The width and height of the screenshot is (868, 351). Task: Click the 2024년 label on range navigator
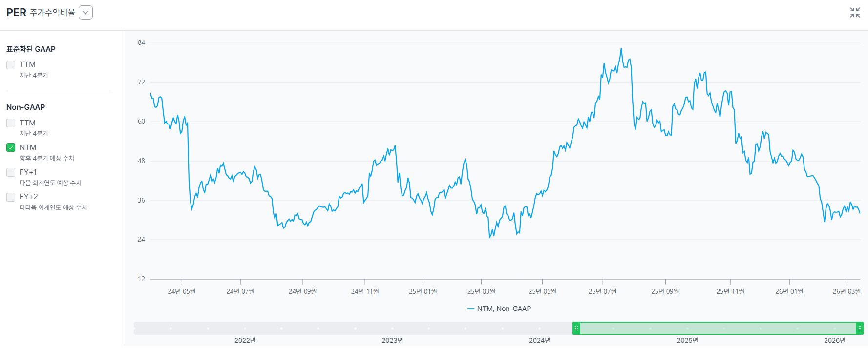[539, 340]
